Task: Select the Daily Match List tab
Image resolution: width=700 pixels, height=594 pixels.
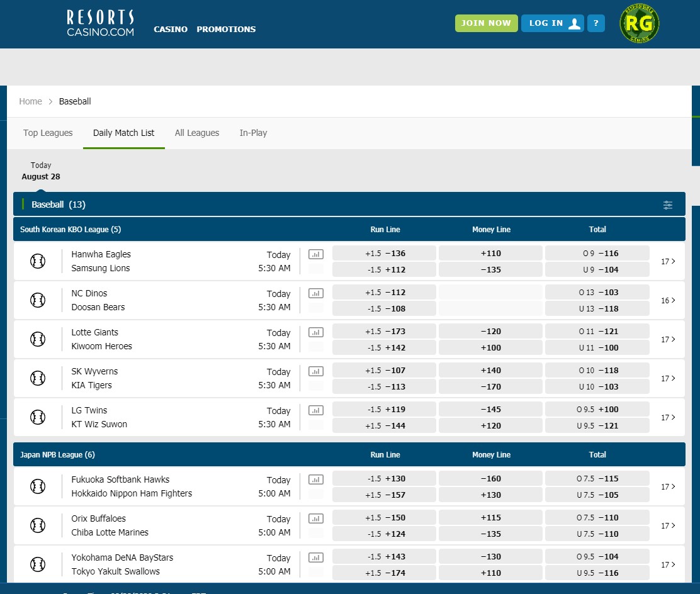Action: [x=123, y=133]
